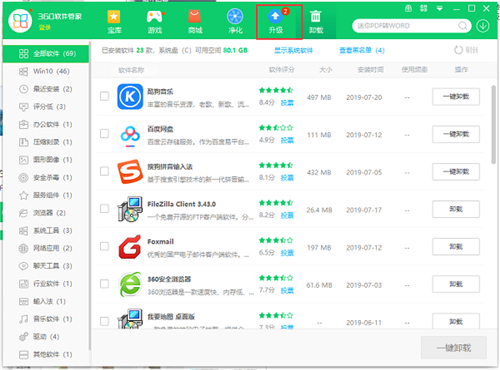This screenshot has width=500, height=370.
Task: Select 压缩刻录 (1) category
Action: point(46,142)
